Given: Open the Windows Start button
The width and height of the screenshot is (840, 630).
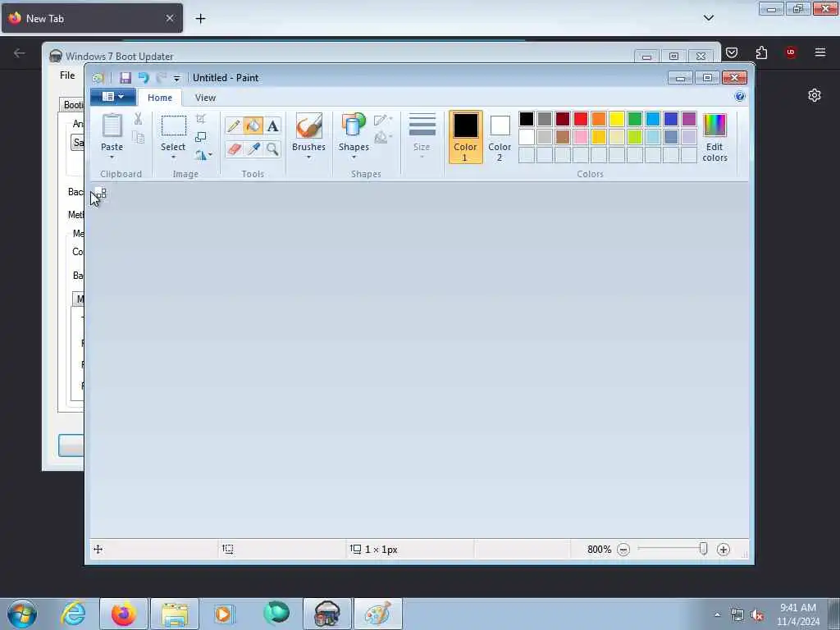Looking at the screenshot, I should coord(22,614).
